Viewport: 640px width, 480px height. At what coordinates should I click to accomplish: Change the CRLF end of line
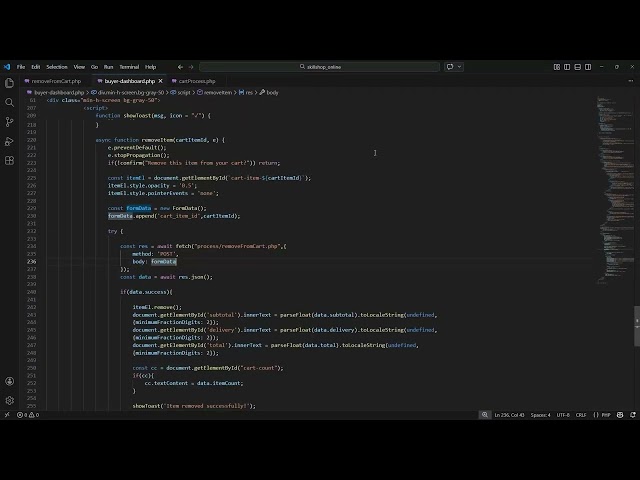581,415
